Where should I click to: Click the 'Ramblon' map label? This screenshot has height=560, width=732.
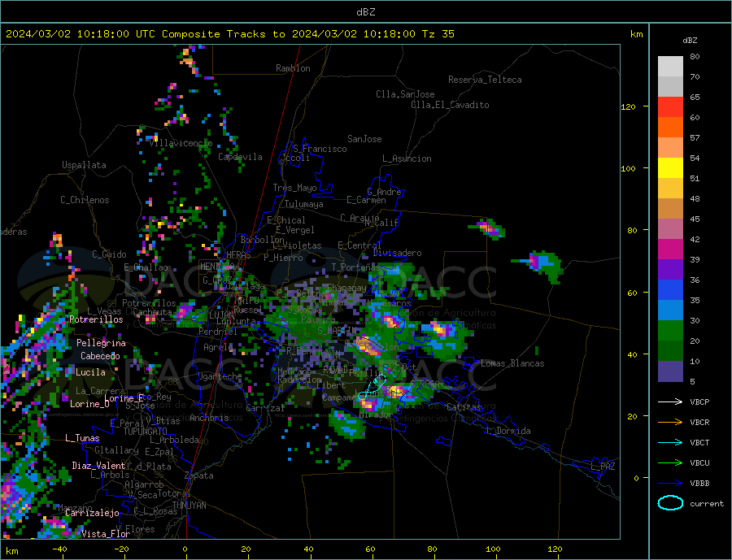tap(293, 68)
